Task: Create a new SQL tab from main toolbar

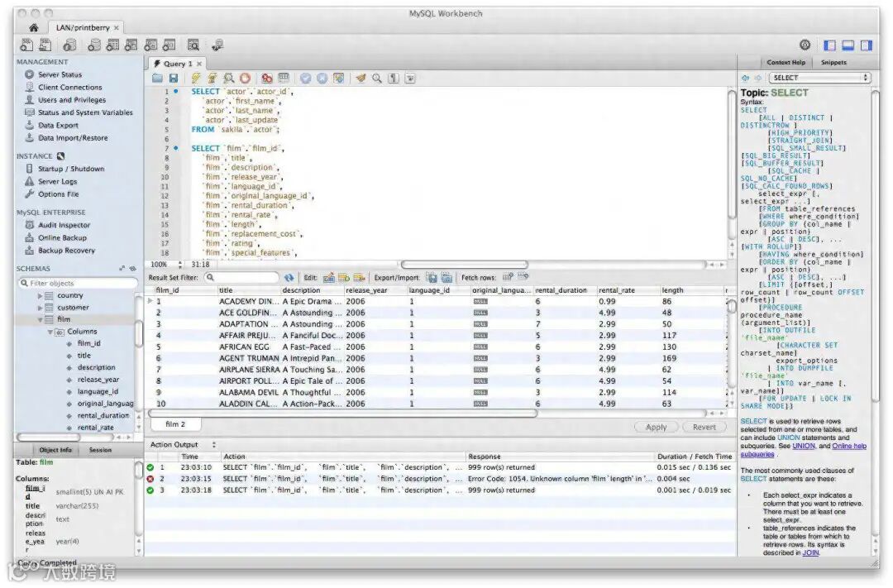Action: [26, 45]
